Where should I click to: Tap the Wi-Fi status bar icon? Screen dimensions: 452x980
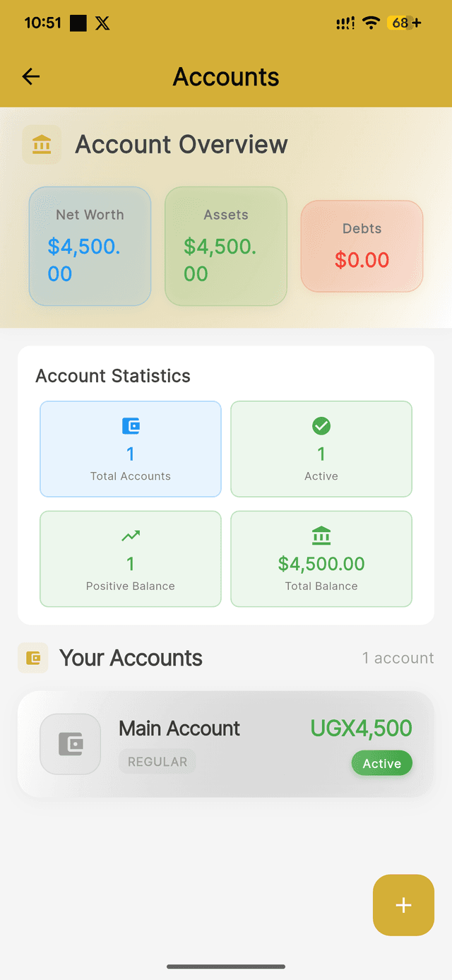click(x=371, y=22)
